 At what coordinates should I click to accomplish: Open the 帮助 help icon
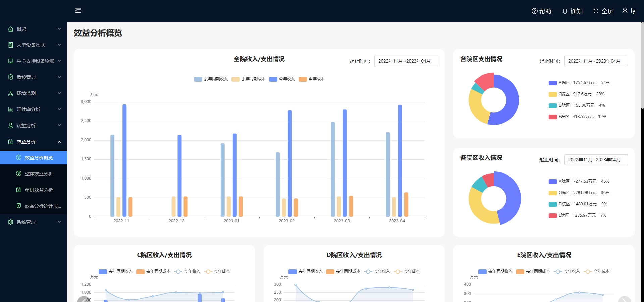click(535, 11)
